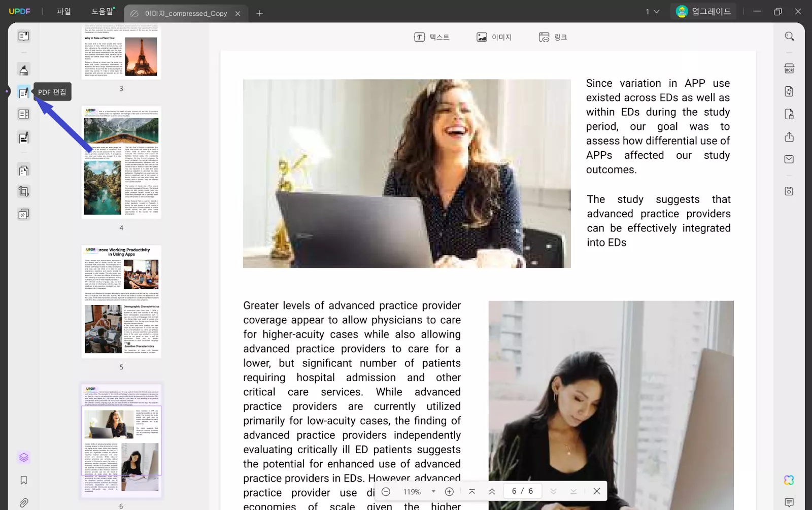Switch to the 이미지_compressed_Copy tab

(185, 14)
